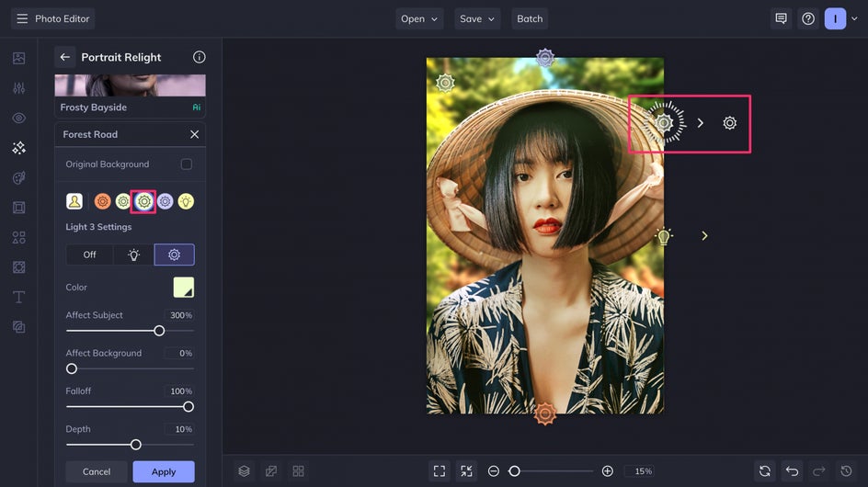Open the user account avatar
The image size is (868, 487).
[835, 18]
